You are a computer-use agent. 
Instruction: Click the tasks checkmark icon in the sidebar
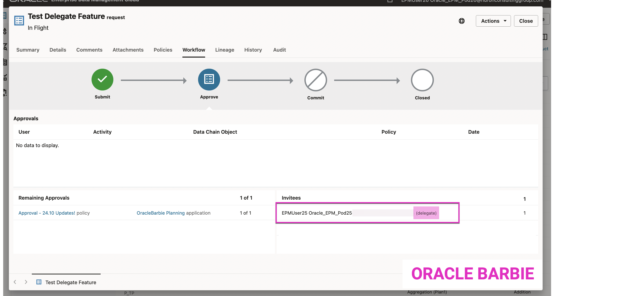5,78
